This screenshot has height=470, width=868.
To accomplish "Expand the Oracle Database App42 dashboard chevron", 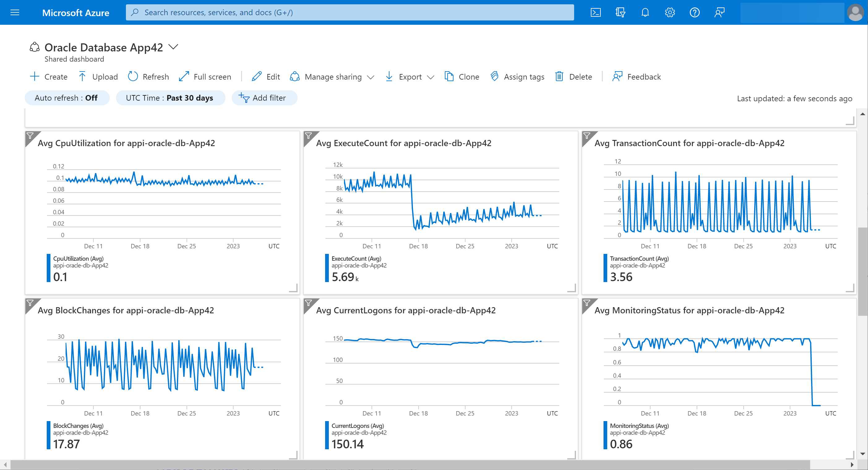I will 173,47.
